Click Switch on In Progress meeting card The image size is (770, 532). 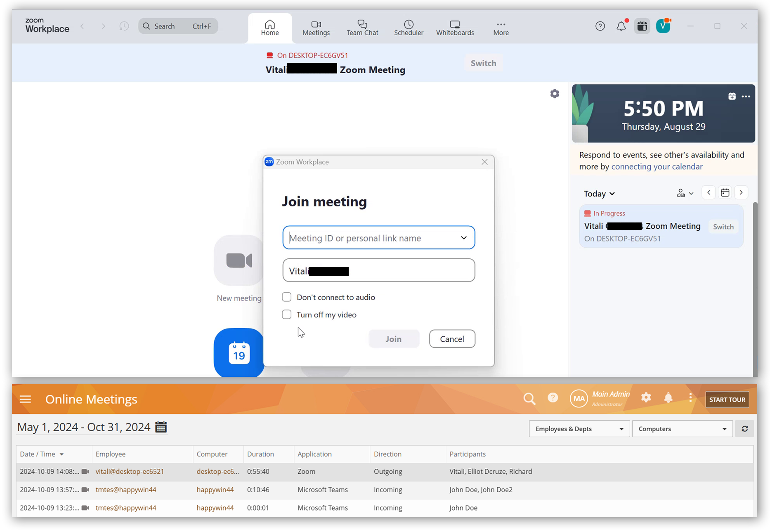click(723, 227)
